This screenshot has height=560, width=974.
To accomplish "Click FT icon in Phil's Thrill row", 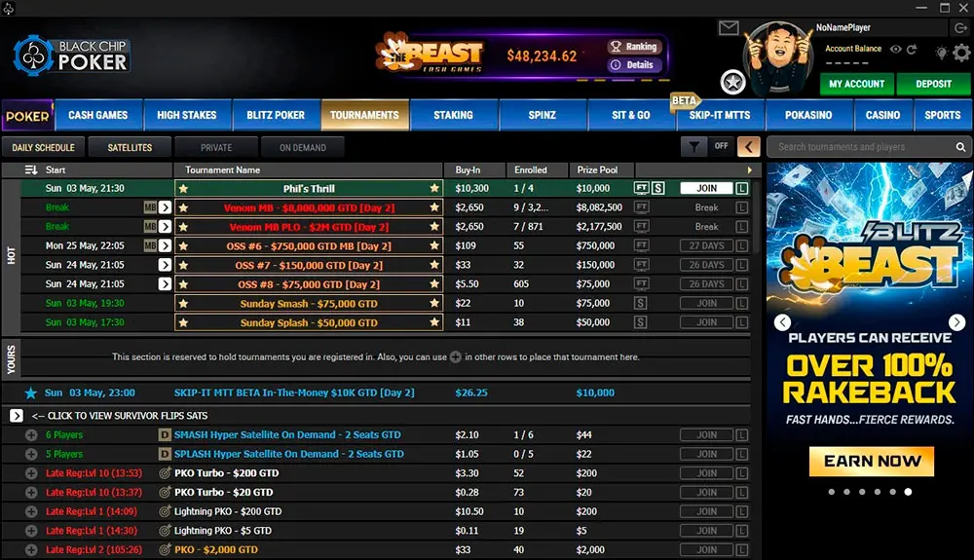I will tap(641, 188).
